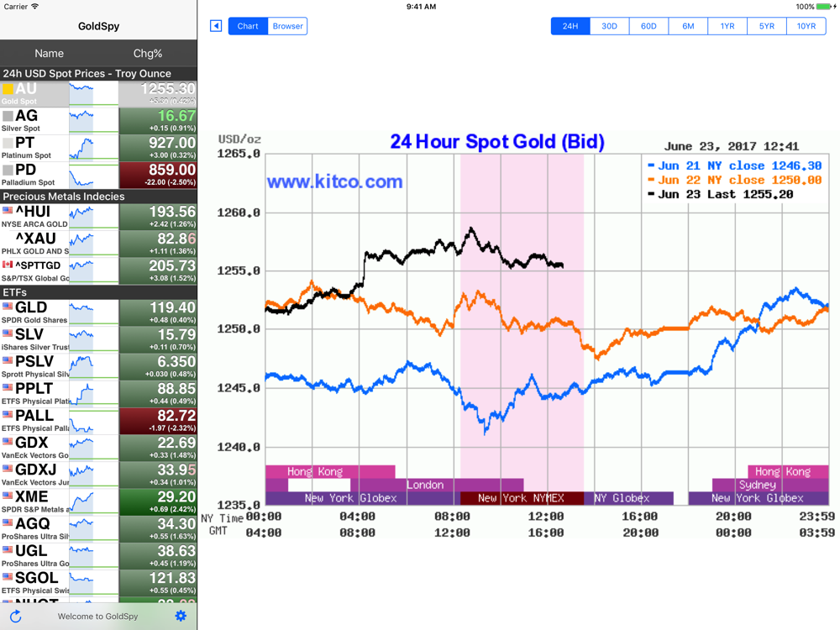Click the Precious Metals Indecies section header
This screenshot has width=840, height=630.
click(x=98, y=196)
